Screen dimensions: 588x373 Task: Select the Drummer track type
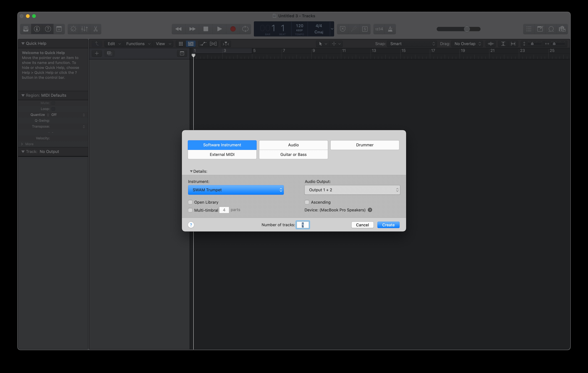pyautogui.click(x=365, y=145)
